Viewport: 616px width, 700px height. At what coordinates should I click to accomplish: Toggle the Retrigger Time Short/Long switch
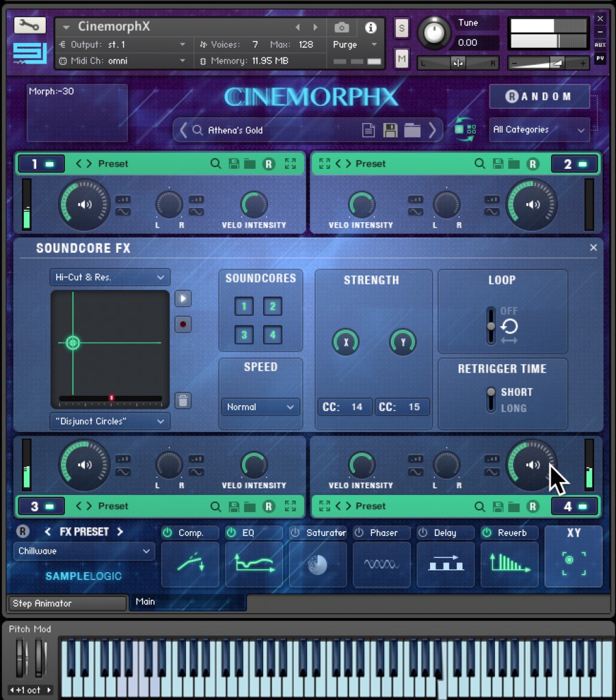(491, 399)
